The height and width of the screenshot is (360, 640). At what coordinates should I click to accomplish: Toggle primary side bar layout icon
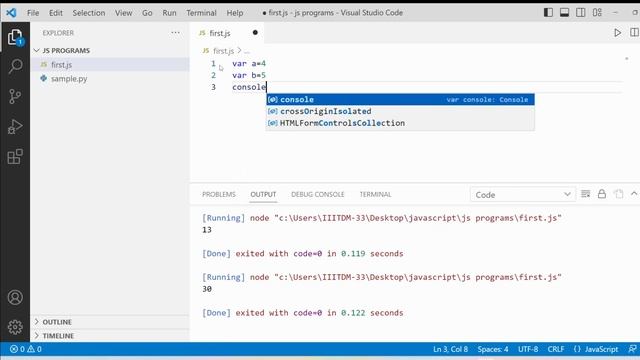click(548, 13)
